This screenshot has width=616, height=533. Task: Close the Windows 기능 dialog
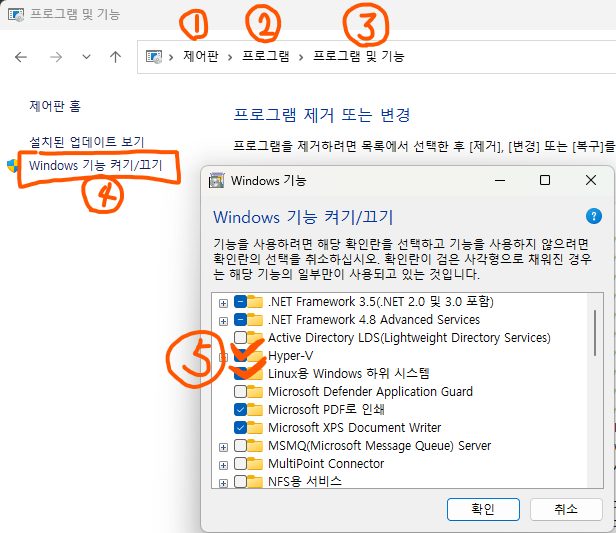point(591,180)
